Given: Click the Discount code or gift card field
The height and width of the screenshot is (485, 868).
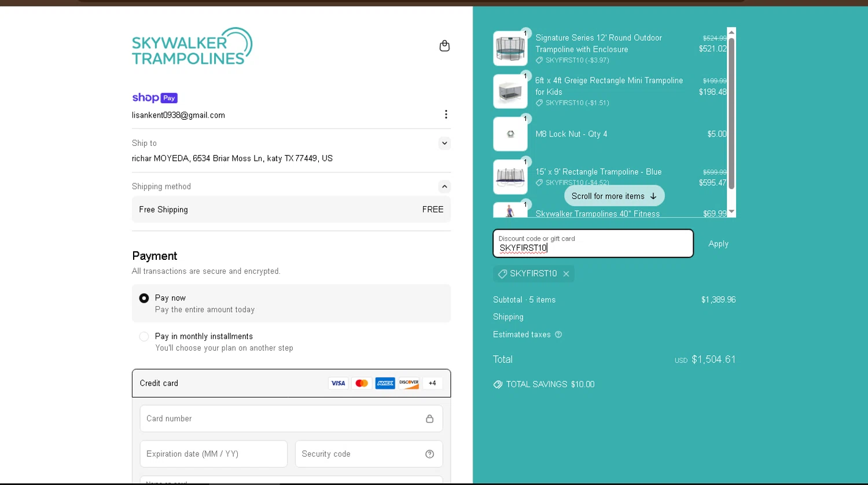Looking at the screenshot, I should 593,244.
